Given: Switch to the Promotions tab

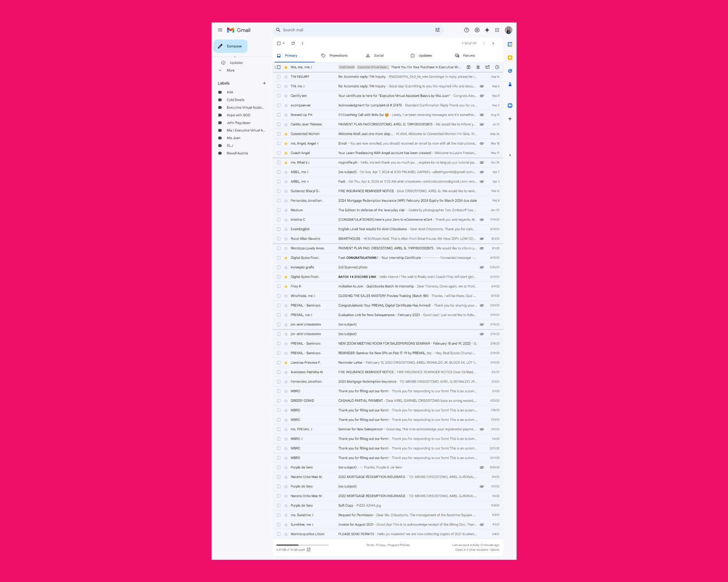Looking at the screenshot, I should [x=338, y=56].
